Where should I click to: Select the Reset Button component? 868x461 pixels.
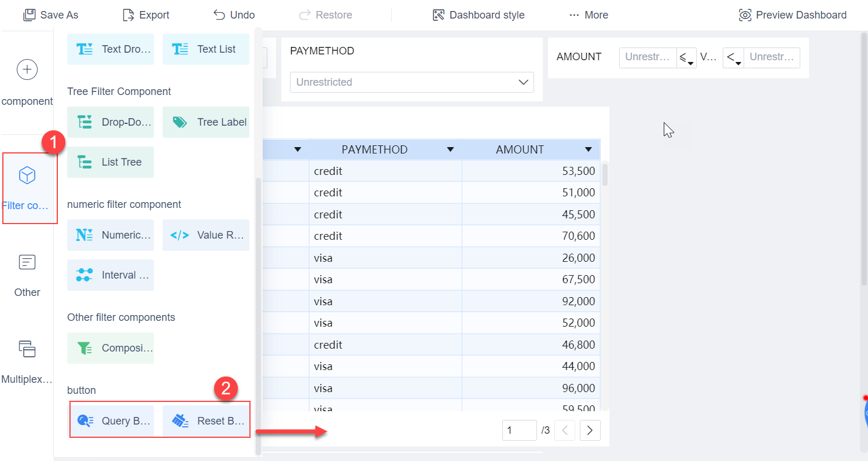pyautogui.click(x=206, y=421)
